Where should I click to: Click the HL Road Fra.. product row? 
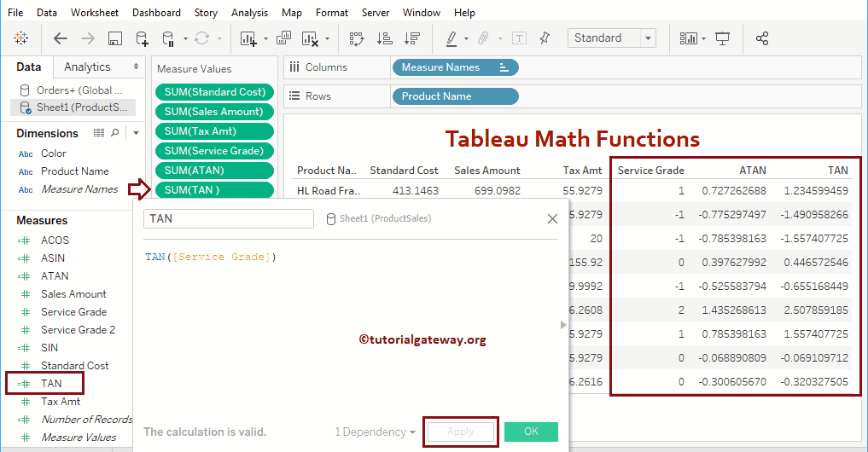coord(329,191)
